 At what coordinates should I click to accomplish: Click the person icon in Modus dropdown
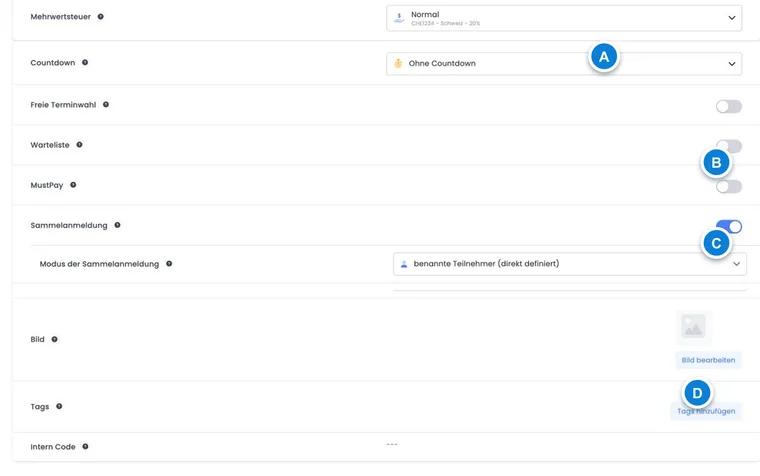[404, 264]
